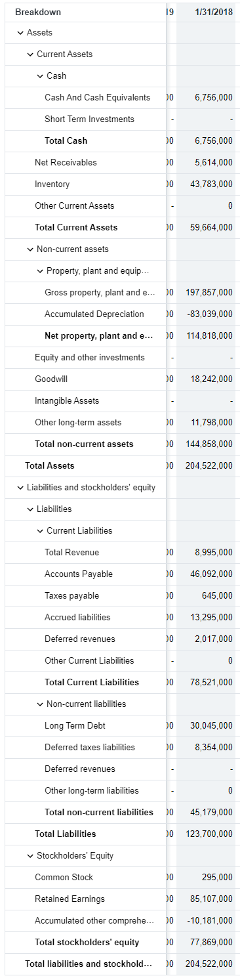
Task: Click the -83,039,000 depreciation value
Action: (x=210, y=314)
